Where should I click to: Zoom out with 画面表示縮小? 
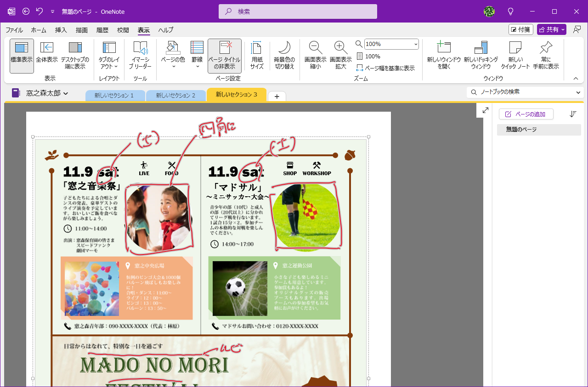pos(315,55)
